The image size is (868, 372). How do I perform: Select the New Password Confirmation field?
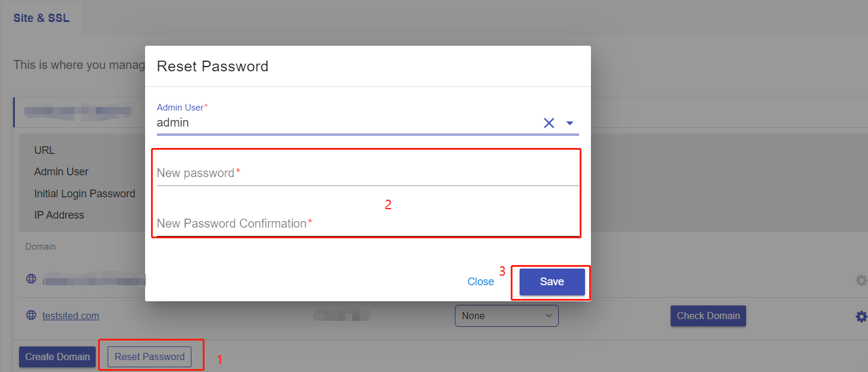pyautogui.click(x=367, y=223)
